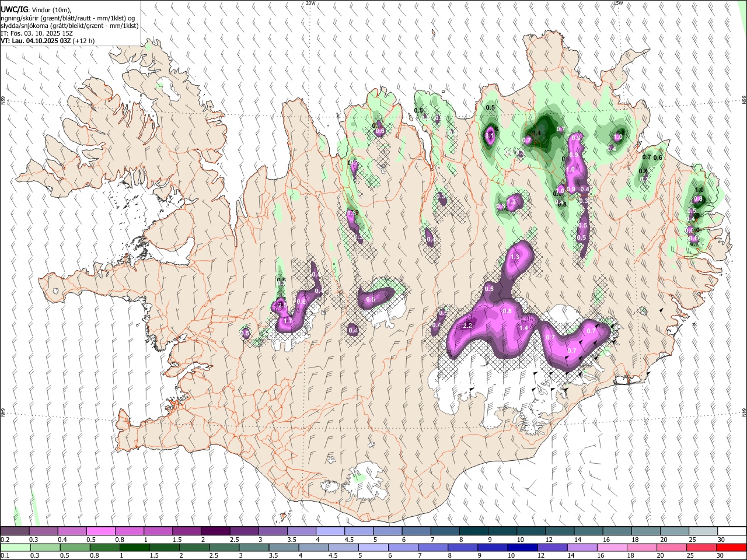Click the upper-row swatch between 12 and 14

[559, 531]
